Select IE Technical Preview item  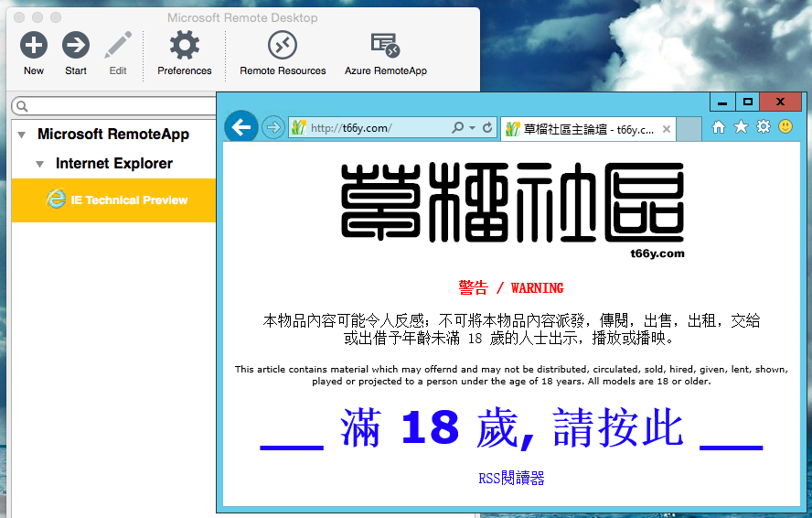pos(129,200)
